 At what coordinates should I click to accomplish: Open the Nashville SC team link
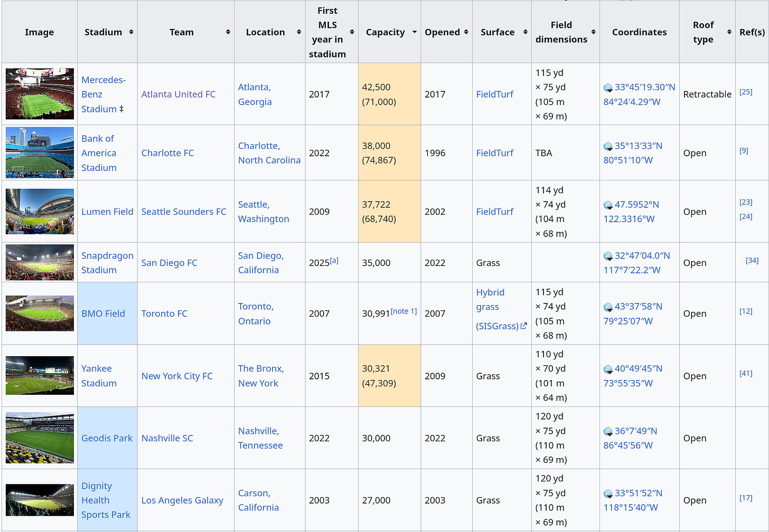click(x=167, y=438)
